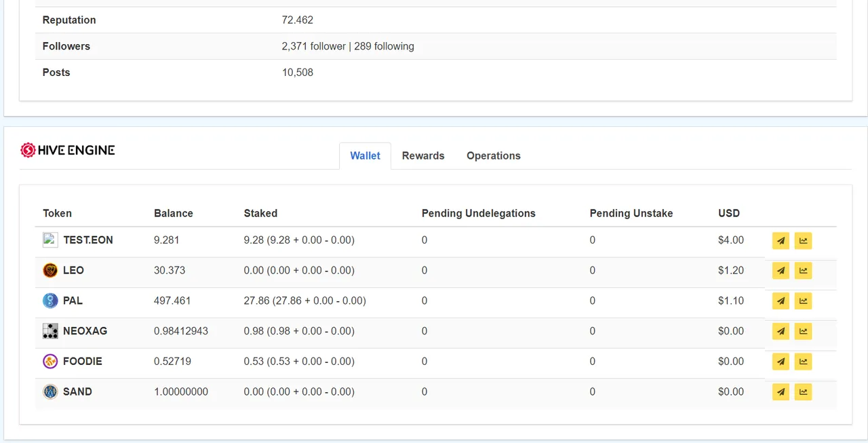Click the LEO USD value $1.20
868x443 pixels.
point(731,270)
